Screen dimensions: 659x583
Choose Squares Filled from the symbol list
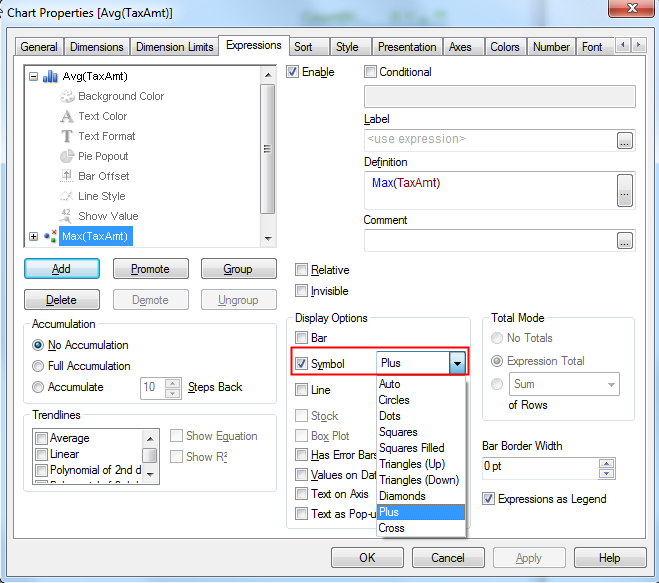(421, 448)
